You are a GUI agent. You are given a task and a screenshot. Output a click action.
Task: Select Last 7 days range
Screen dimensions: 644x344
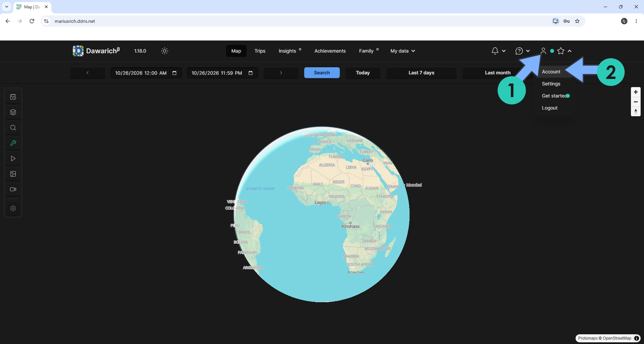click(x=421, y=73)
